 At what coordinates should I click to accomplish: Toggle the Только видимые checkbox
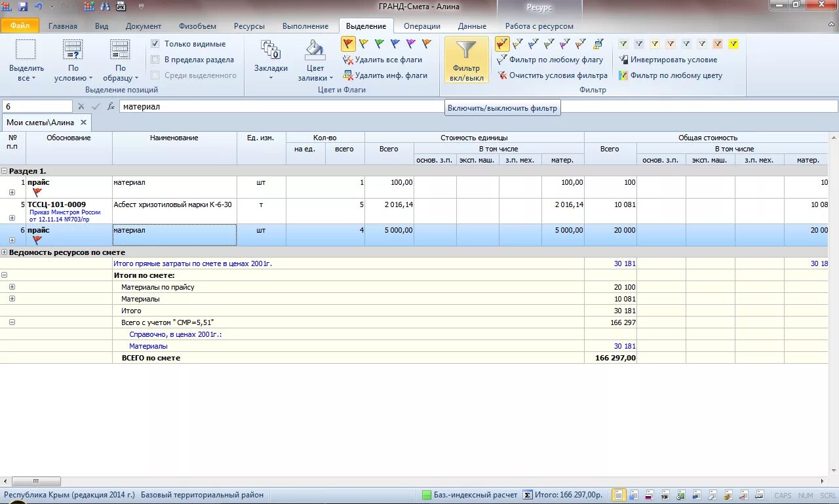[x=155, y=44]
